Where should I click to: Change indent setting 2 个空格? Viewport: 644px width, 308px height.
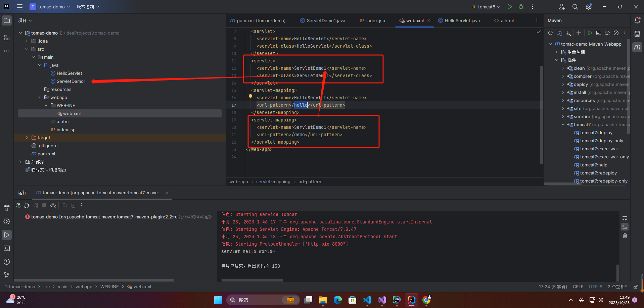click(617, 287)
